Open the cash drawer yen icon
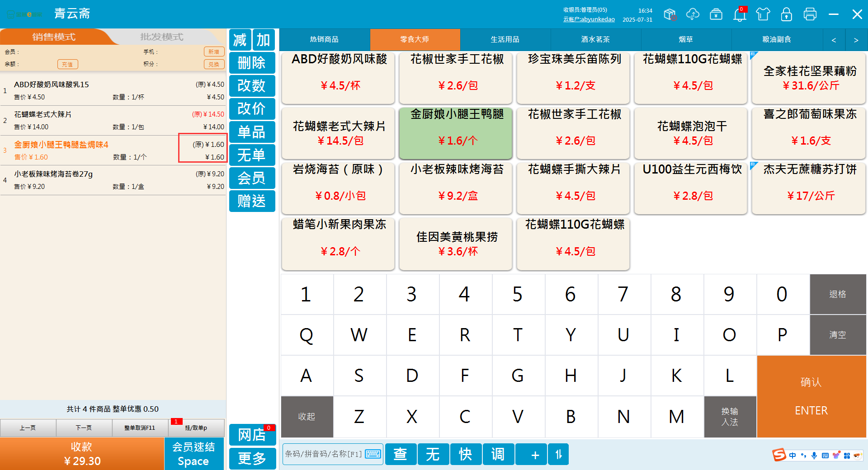This screenshot has height=470, width=868. click(x=716, y=14)
